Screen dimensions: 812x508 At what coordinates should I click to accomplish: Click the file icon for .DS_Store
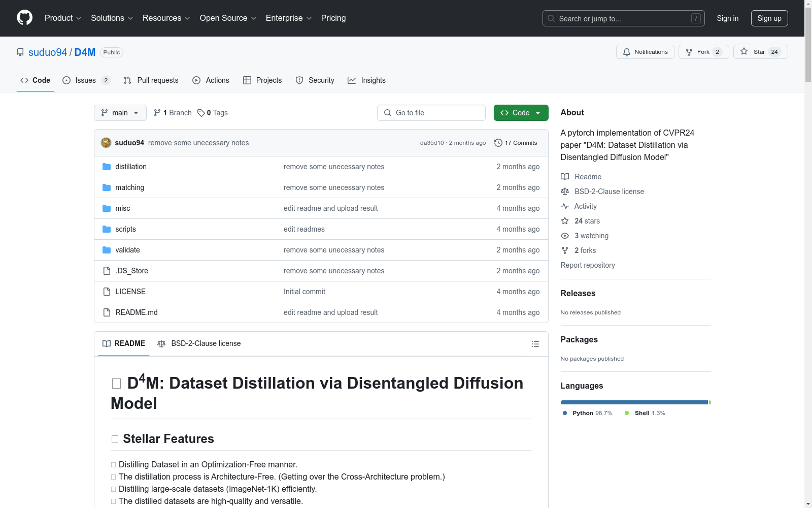click(107, 271)
